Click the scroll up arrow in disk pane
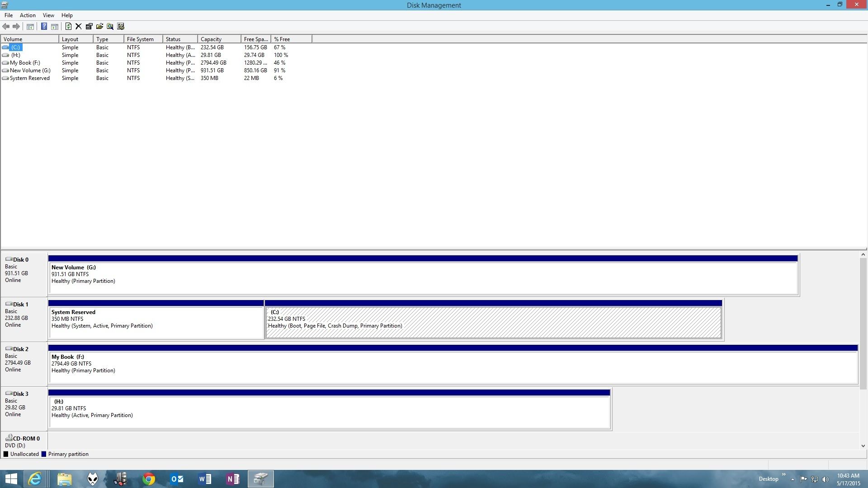Viewport: 868px width, 488px height. click(x=863, y=255)
